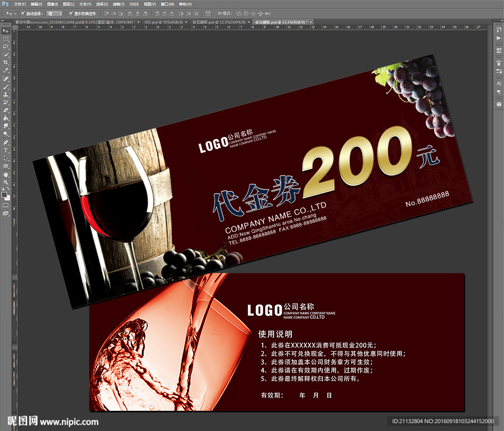Open the 文字(Y) menu
Viewport: 504px width, 431px height.
85,4
